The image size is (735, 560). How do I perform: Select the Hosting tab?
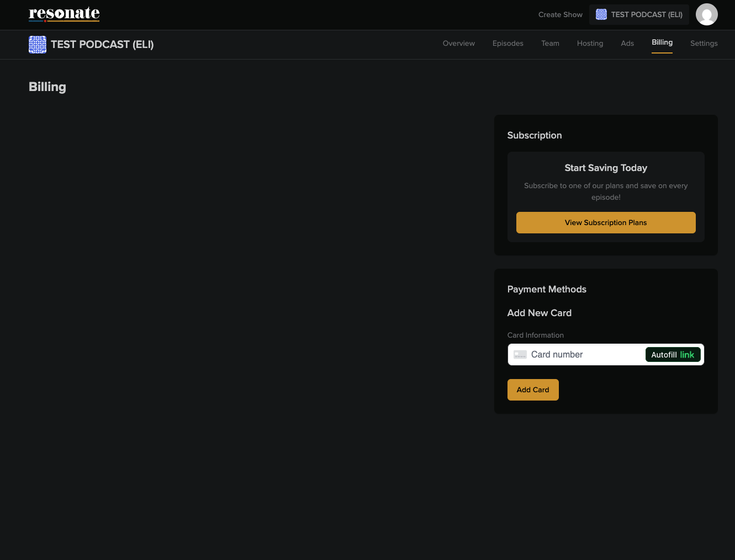pyautogui.click(x=590, y=44)
